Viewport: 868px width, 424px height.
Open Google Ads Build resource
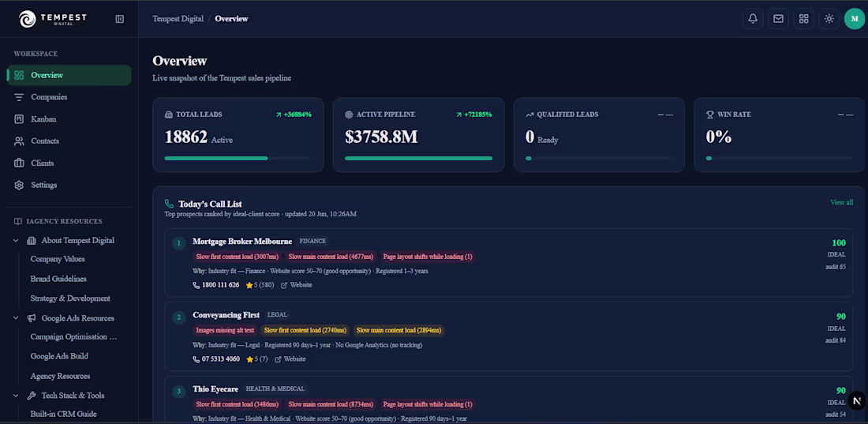tap(59, 356)
